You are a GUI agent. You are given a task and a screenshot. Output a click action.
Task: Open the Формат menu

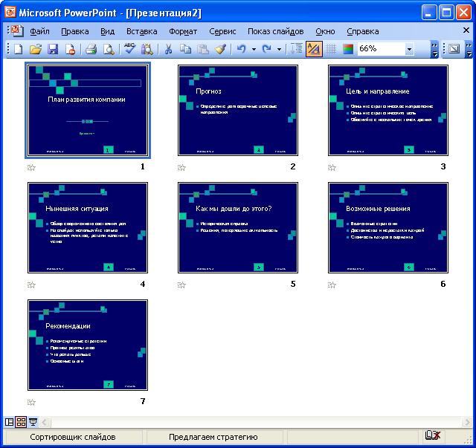183,31
